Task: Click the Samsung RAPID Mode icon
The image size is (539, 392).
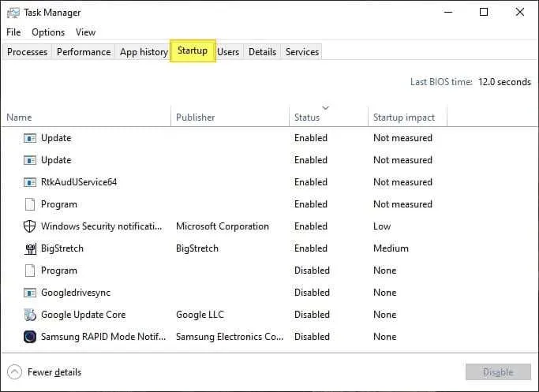Action: click(x=30, y=337)
